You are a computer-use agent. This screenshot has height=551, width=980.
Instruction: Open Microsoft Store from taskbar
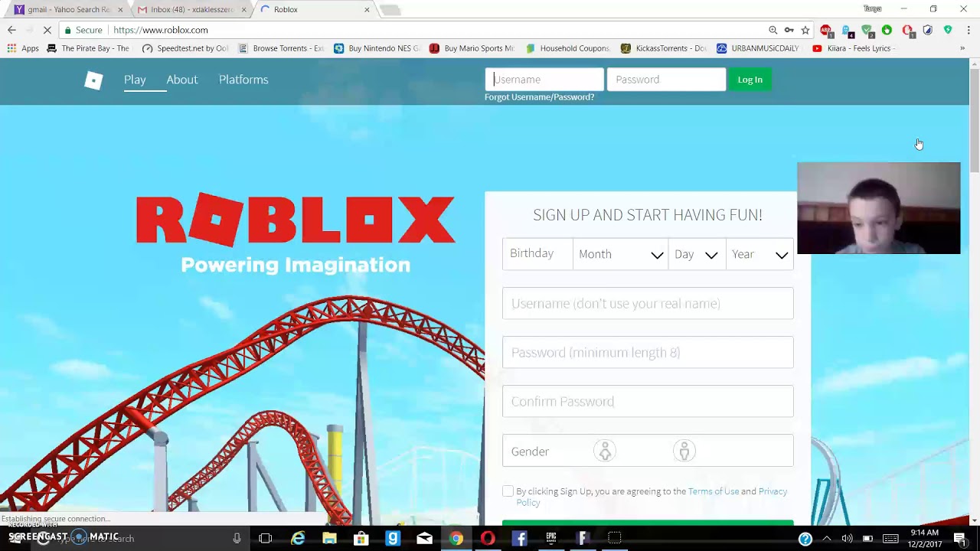coord(361,538)
